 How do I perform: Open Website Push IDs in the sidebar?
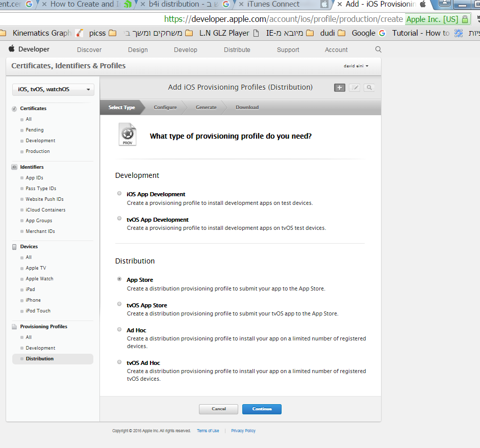tap(45, 199)
